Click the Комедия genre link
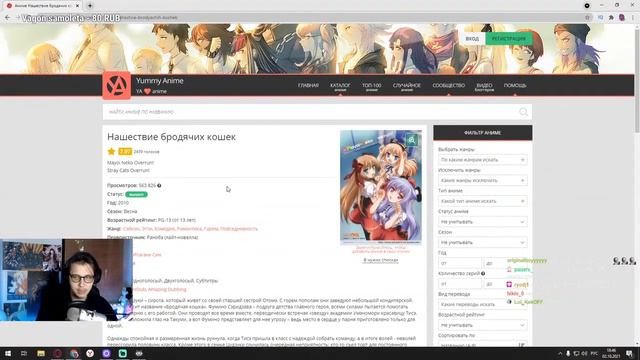 [x=164, y=229]
